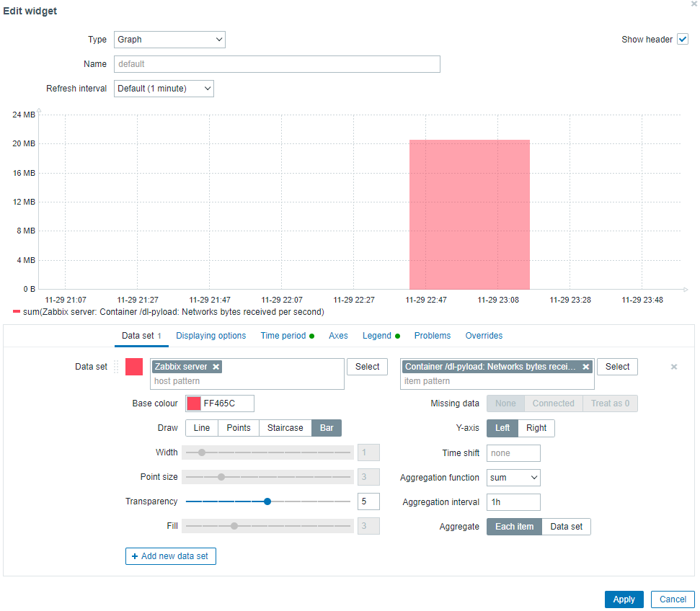Click Select button for item pattern
The width and height of the screenshot is (700, 611).
617,367
